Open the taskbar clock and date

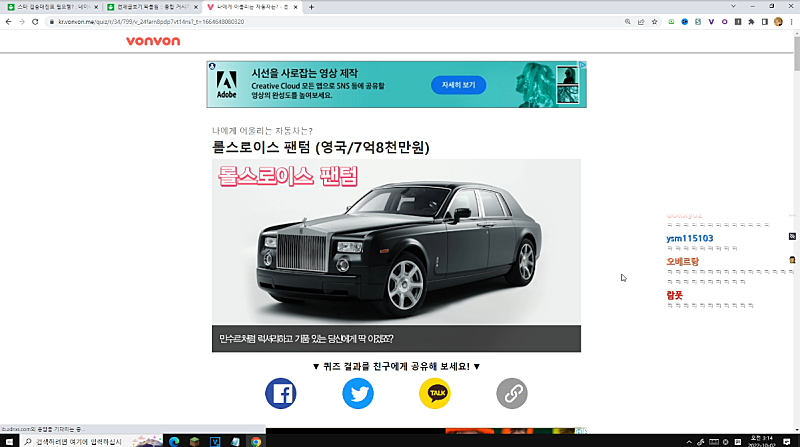click(x=761, y=441)
